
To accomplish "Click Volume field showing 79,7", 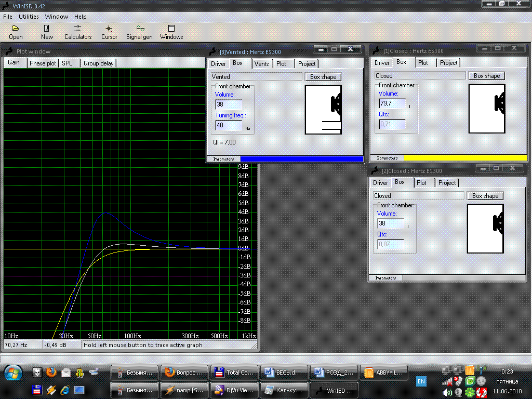I will [x=392, y=103].
